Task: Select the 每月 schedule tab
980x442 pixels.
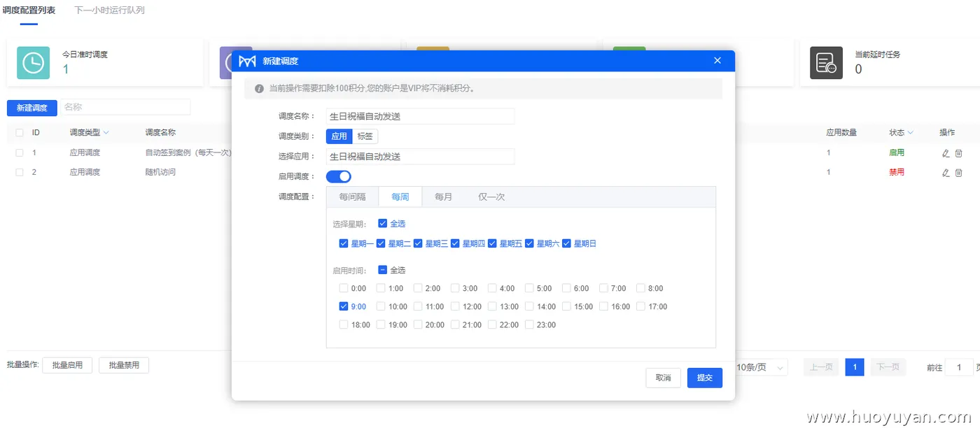Action: 444,197
